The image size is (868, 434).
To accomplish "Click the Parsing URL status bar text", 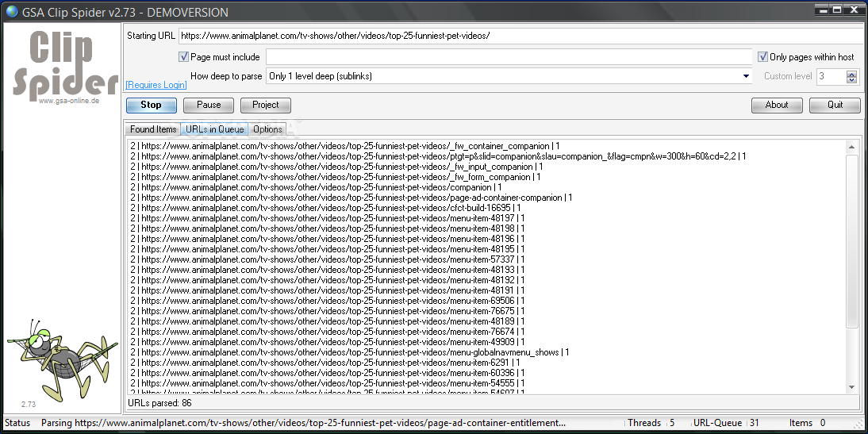I will [303, 423].
